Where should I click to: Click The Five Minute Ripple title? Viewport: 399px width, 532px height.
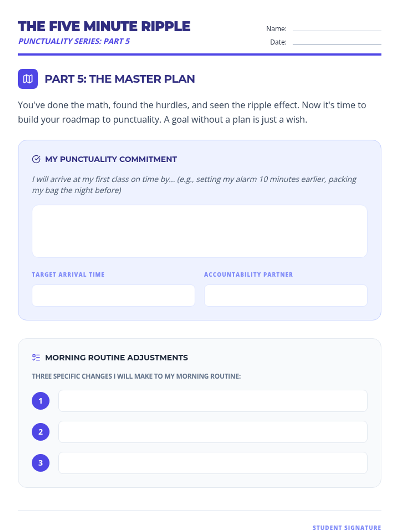pos(104,27)
